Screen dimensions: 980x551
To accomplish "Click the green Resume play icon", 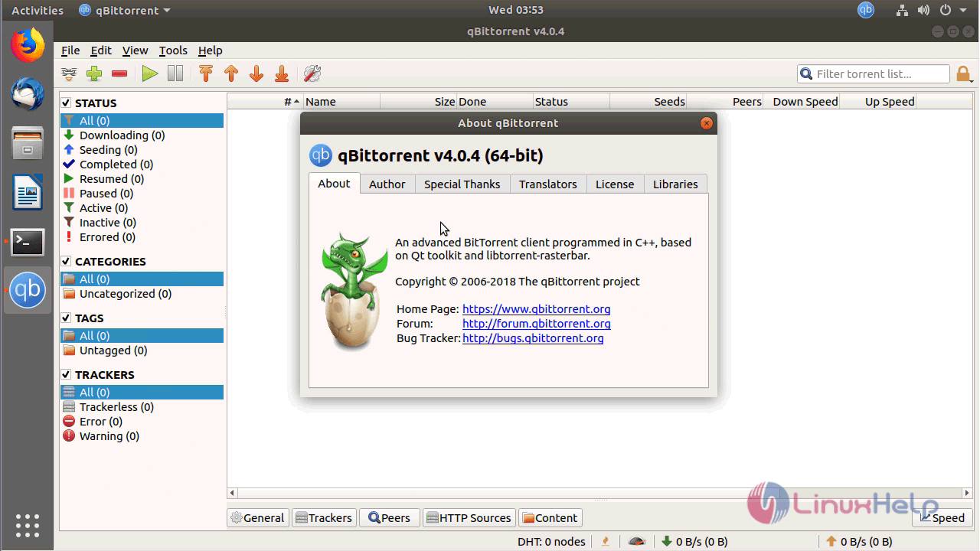I will (150, 74).
